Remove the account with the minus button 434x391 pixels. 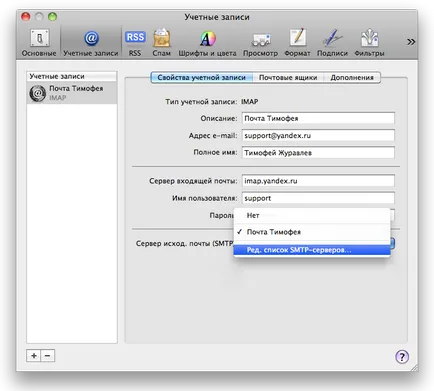point(48,356)
